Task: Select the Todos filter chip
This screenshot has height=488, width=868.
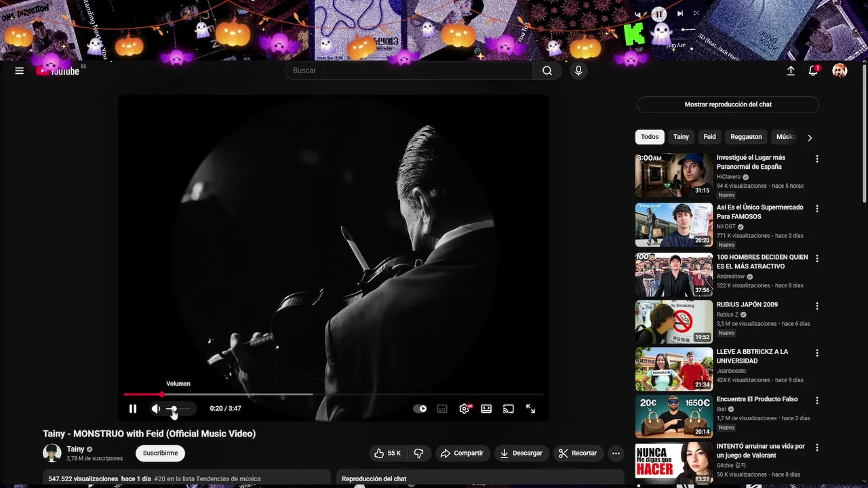Action: (650, 137)
